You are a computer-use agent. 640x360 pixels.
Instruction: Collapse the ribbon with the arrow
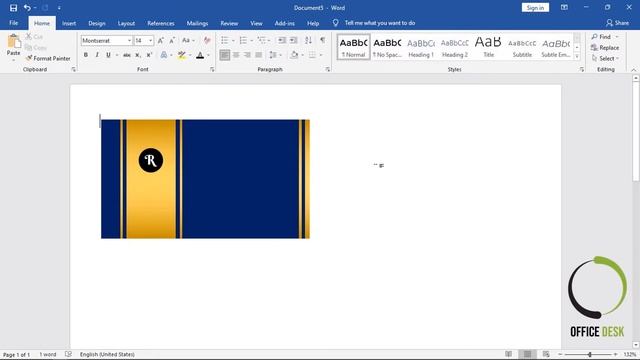pos(633,70)
